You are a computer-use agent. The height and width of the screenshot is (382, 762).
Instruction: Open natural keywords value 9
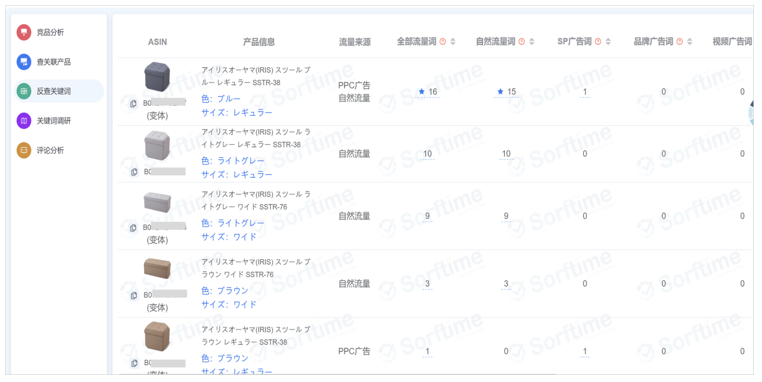click(x=506, y=216)
